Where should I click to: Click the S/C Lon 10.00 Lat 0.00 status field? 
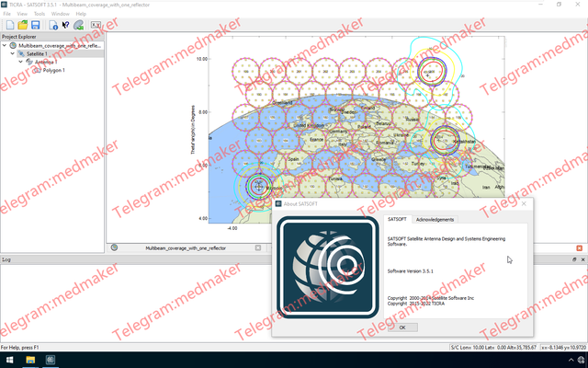coord(493,348)
